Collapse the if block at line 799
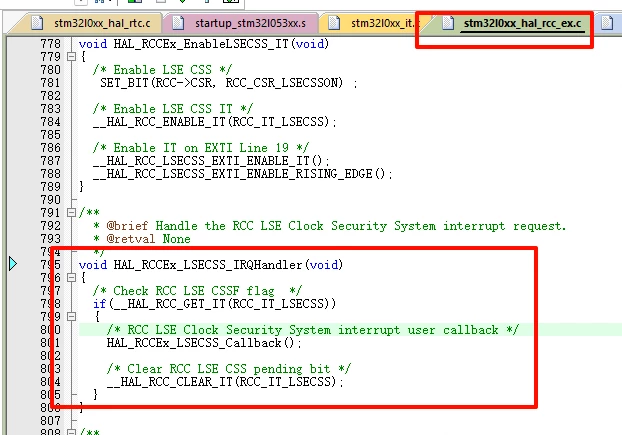 [x=71, y=316]
